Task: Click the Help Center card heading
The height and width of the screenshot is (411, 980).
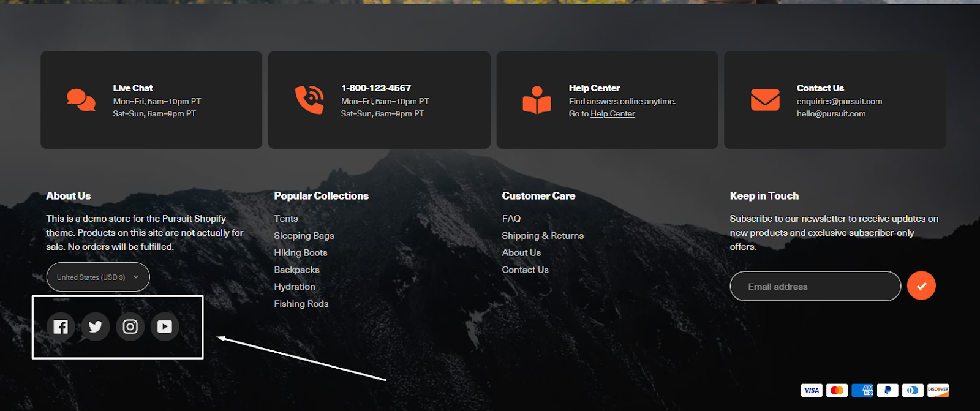Action: (x=594, y=88)
